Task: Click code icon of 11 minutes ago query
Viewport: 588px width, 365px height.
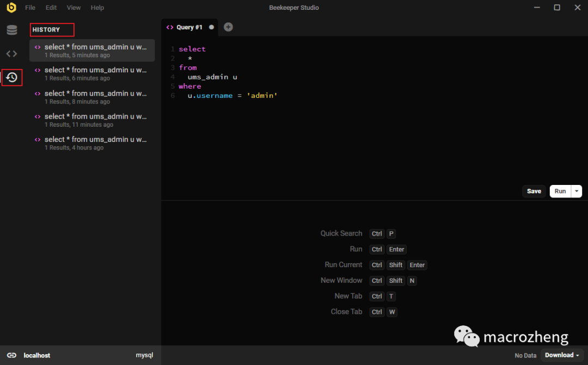Action: [38, 116]
